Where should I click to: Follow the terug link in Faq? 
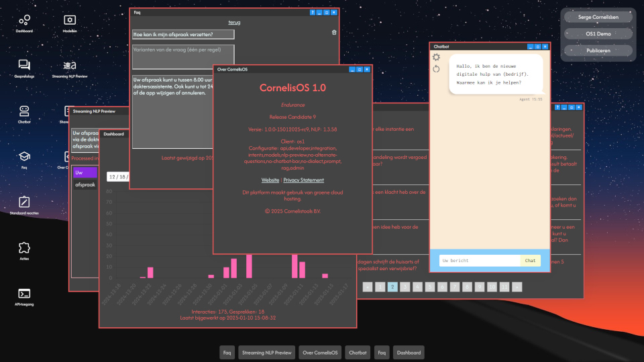(234, 23)
